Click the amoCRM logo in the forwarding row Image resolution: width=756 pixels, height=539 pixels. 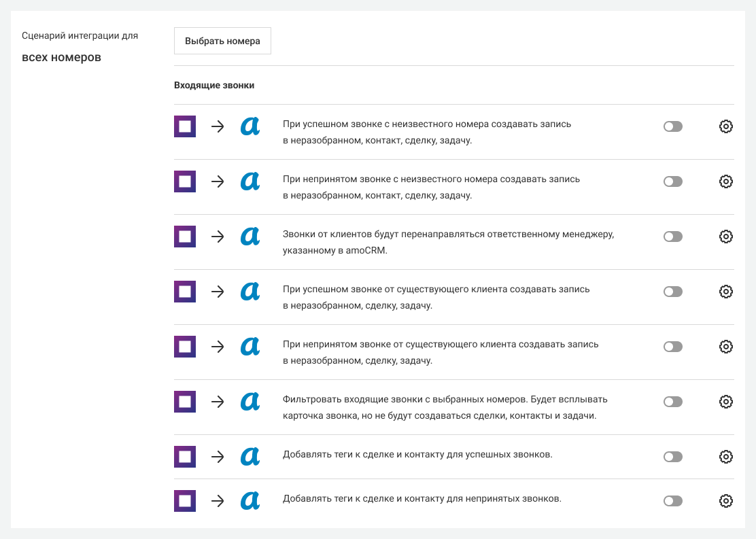point(250,237)
